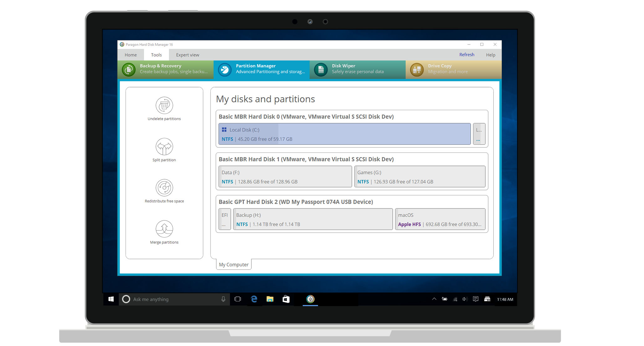Select the Split partition tool

(x=164, y=147)
